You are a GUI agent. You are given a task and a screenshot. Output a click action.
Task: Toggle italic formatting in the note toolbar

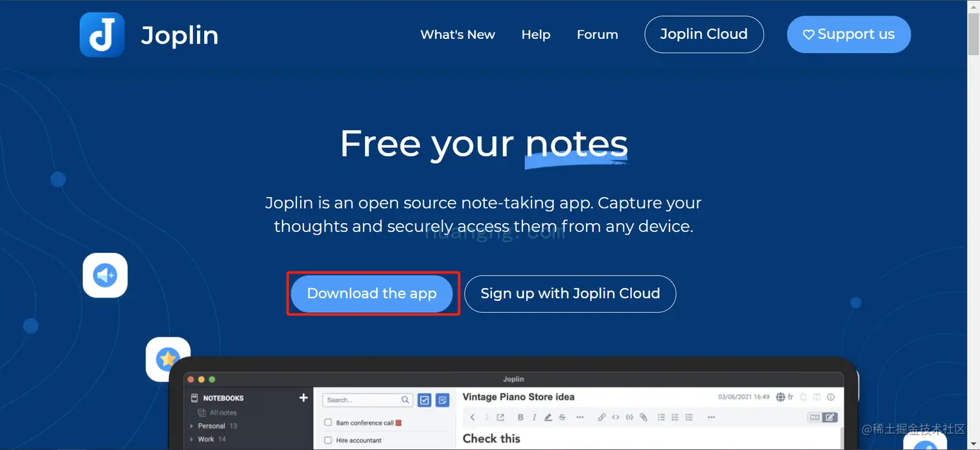[x=534, y=417]
